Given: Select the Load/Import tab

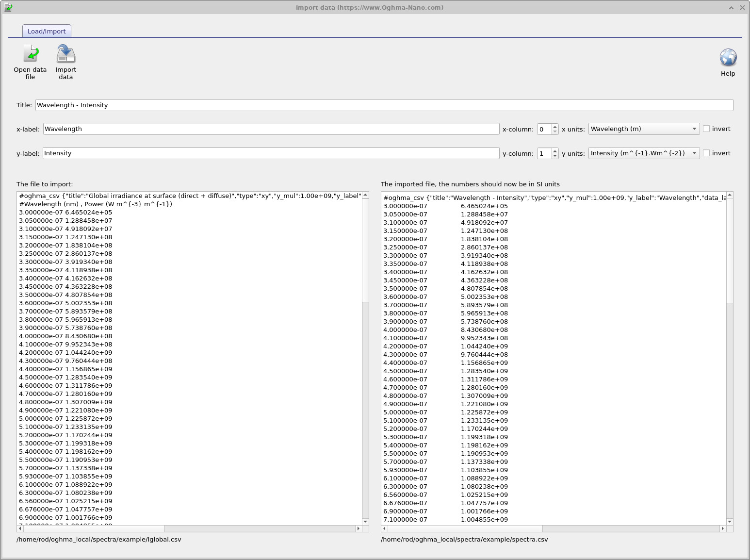Looking at the screenshot, I should click(x=47, y=31).
